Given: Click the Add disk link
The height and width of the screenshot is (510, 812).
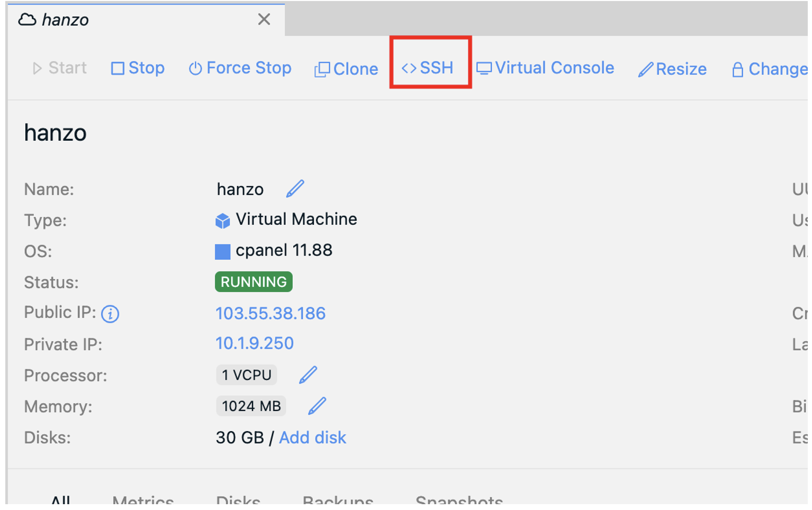Looking at the screenshot, I should pyautogui.click(x=312, y=438).
